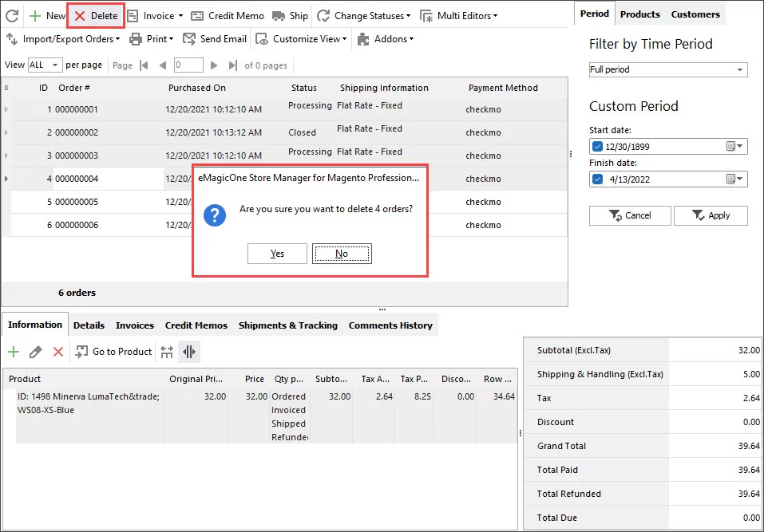Click the red X remove product icon
Screen dimensions: 764x532
coord(58,352)
